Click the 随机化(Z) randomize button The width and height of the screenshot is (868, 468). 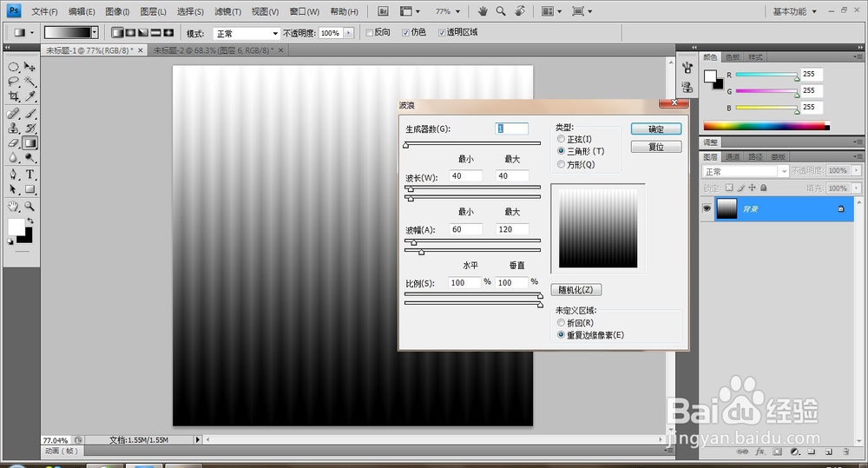(575, 290)
